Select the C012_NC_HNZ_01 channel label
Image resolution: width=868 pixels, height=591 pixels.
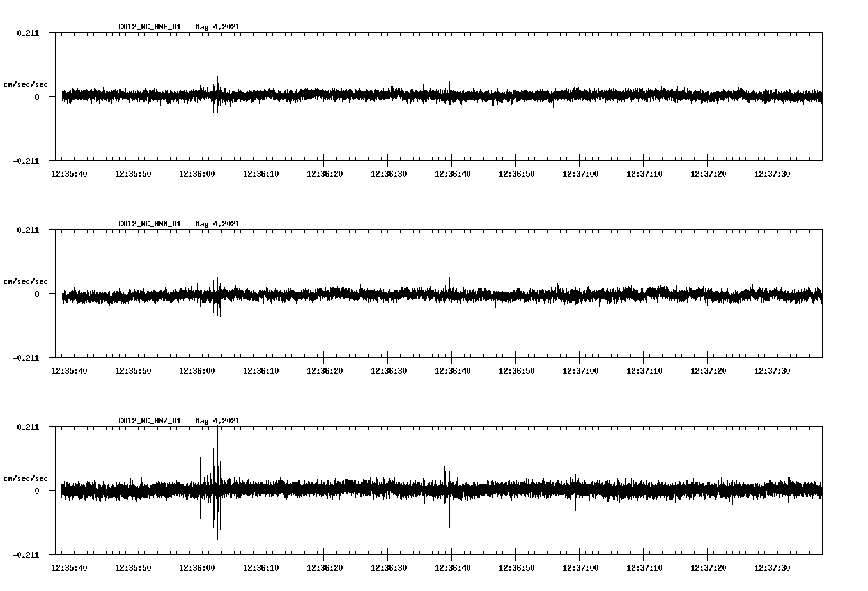[148, 420]
